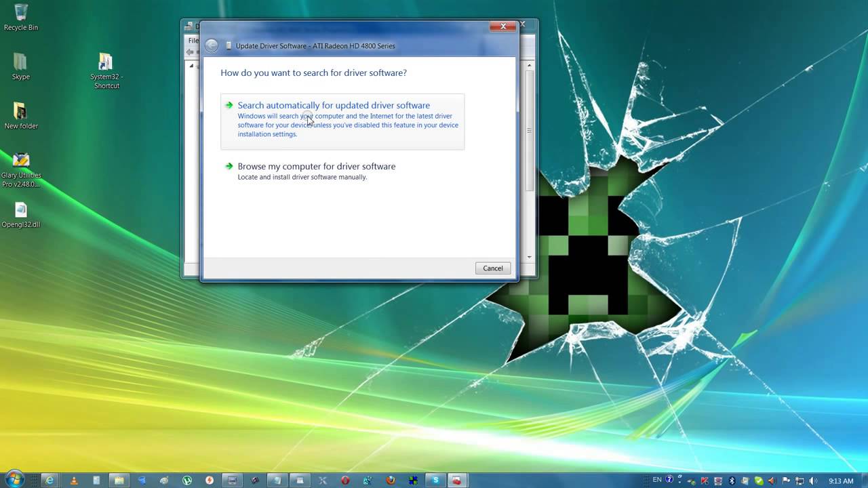Image resolution: width=868 pixels, height=488 pixels.
Task: Open Windows Explorer folder in the taskbar
Action: pos(119,481)
